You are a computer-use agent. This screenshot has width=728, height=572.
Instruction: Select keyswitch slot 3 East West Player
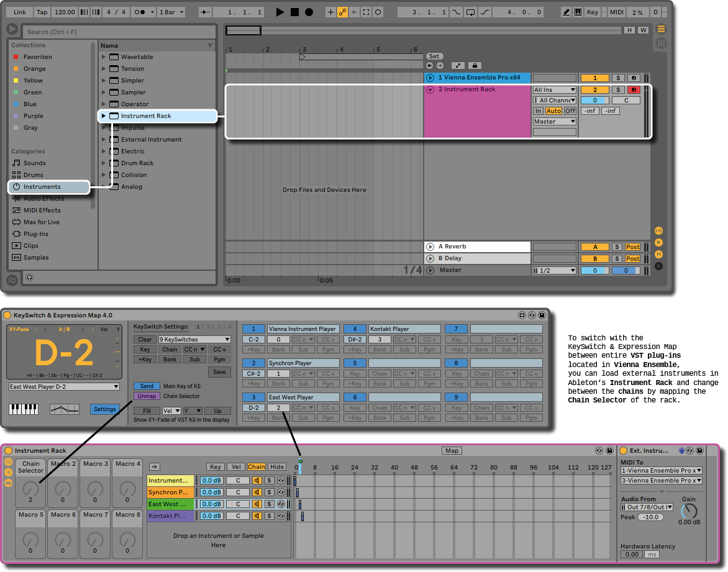click(x=253, y=397)
